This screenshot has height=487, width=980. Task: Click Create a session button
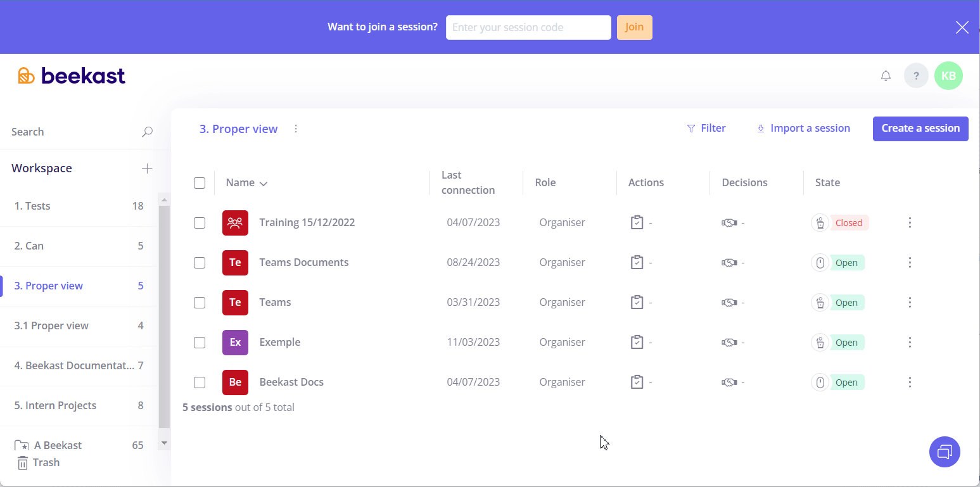(920, 129)
